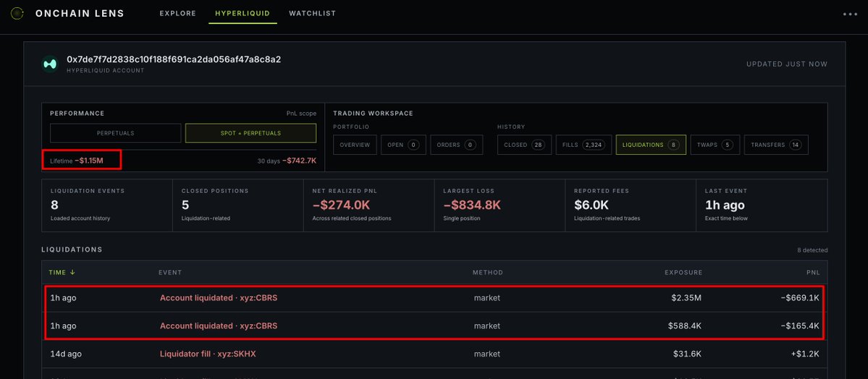This screenshot has width=868, height=379.
Task: Show Open positions tab
Action: pyautogui.click(x=403, y=145)
